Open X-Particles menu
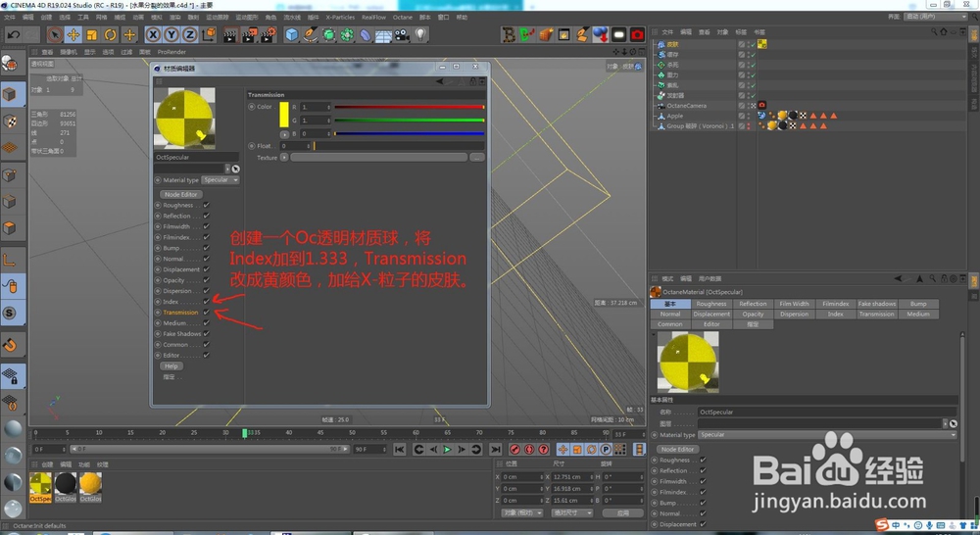Screen dimensions: 980x535 pyautogui.click(x=340, y=17)
